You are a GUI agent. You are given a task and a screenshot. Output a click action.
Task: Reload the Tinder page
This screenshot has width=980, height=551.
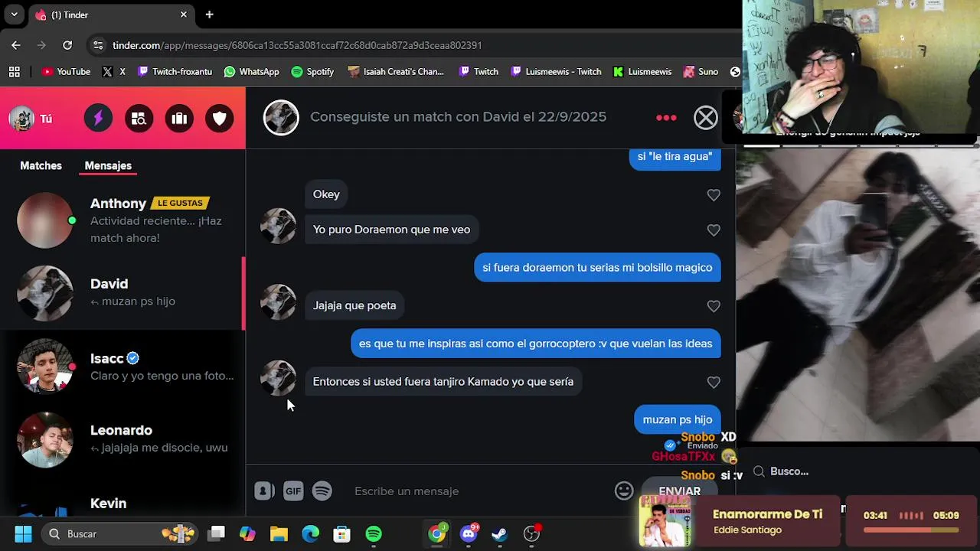pyautogui.click(x=67, y=45)
